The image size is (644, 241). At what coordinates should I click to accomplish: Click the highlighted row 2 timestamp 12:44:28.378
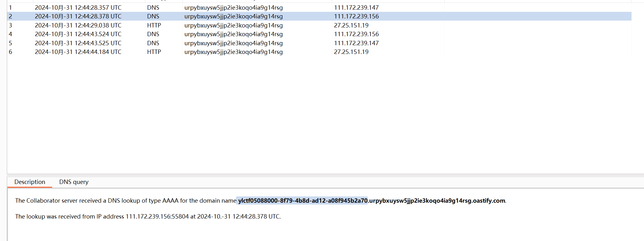click(x=78, y=16)
